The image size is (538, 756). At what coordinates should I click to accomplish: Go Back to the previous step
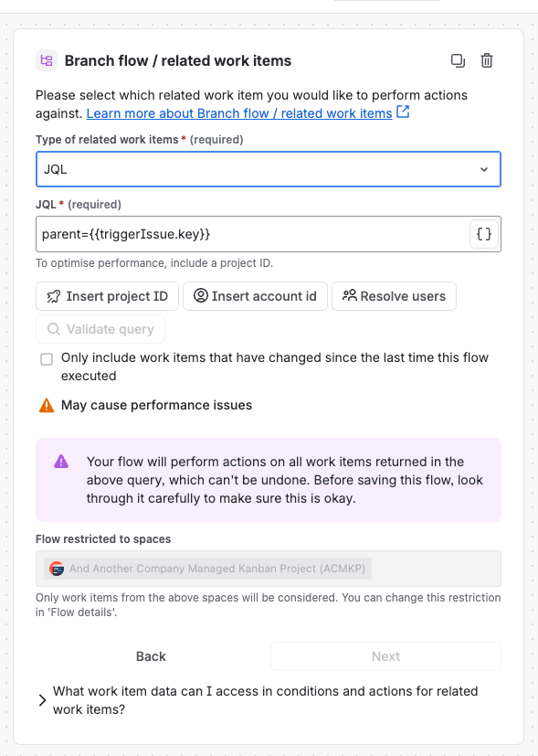(151, 656)
